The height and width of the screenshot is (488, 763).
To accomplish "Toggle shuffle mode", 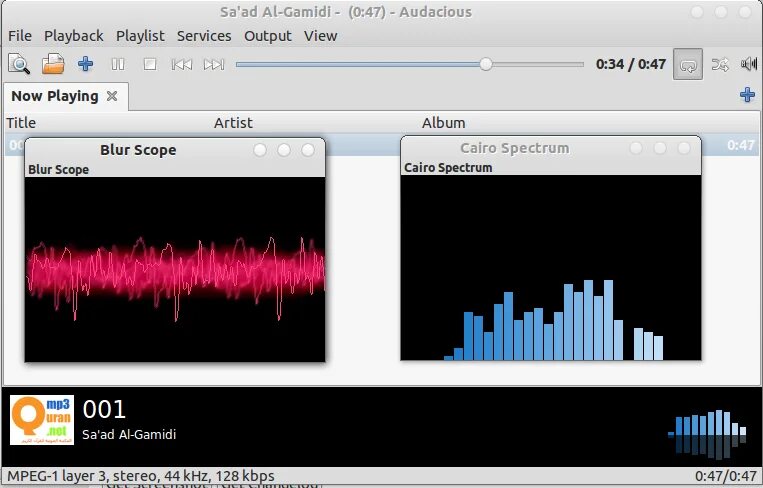I will (x=720, y=64).
